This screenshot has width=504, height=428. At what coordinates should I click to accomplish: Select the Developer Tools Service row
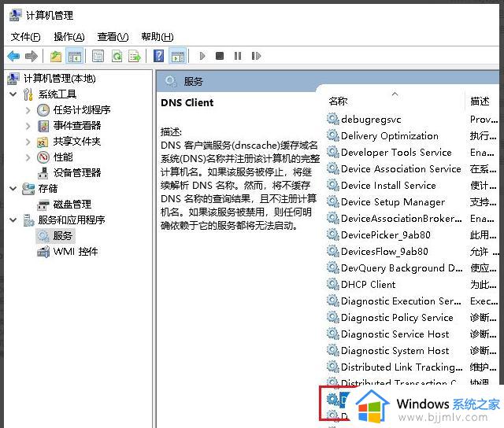click(x=412, y=153)
